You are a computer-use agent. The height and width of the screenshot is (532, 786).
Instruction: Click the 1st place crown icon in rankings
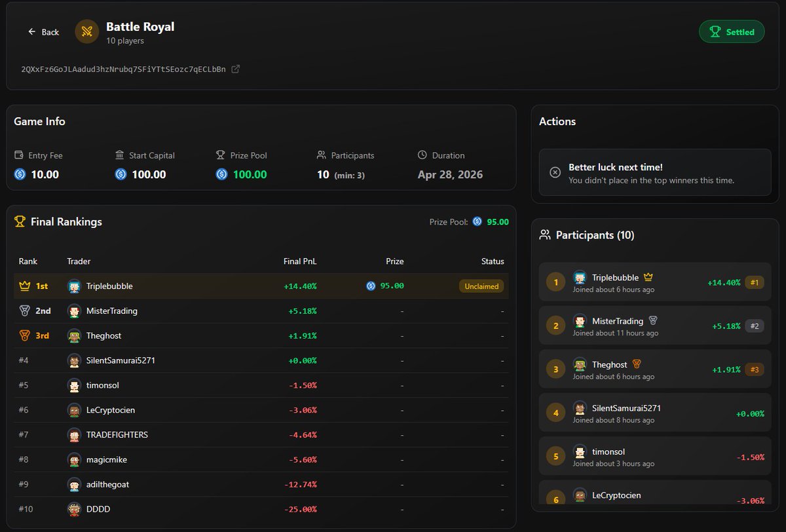[x=25, y=286]
